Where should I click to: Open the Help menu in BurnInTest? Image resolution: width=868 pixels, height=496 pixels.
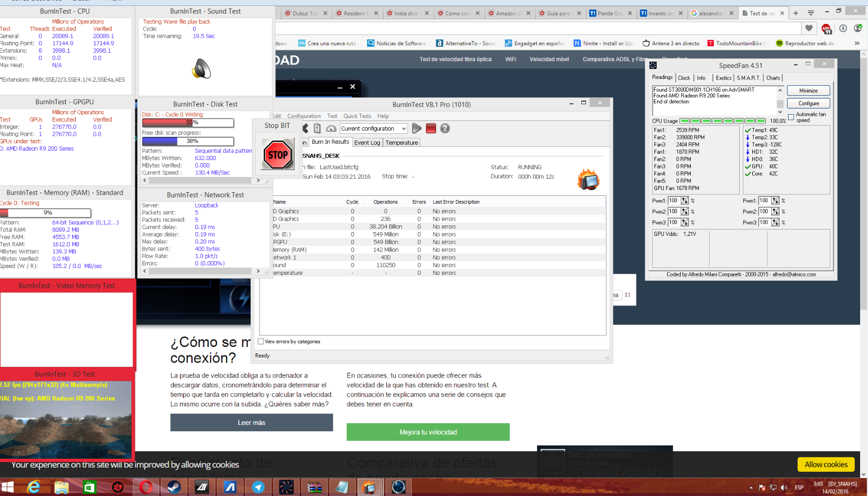(x=383, y=116)
